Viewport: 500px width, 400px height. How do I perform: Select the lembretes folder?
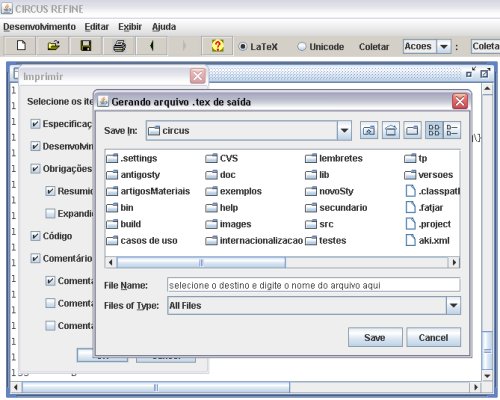click(x=334, y=158)
